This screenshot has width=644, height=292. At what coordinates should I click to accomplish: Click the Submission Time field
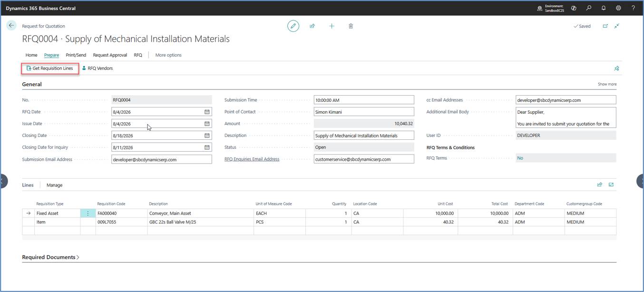click(x=364, y=100)
